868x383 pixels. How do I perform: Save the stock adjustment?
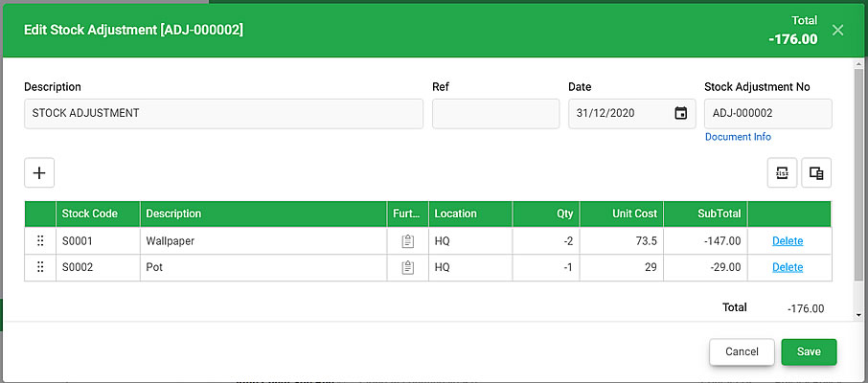coord(809,352)
